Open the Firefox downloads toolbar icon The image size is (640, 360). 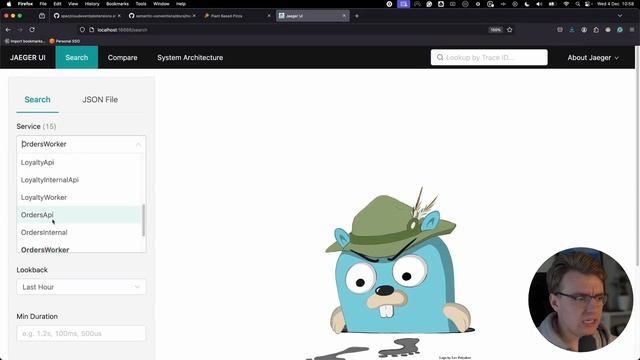coord(572,30)
